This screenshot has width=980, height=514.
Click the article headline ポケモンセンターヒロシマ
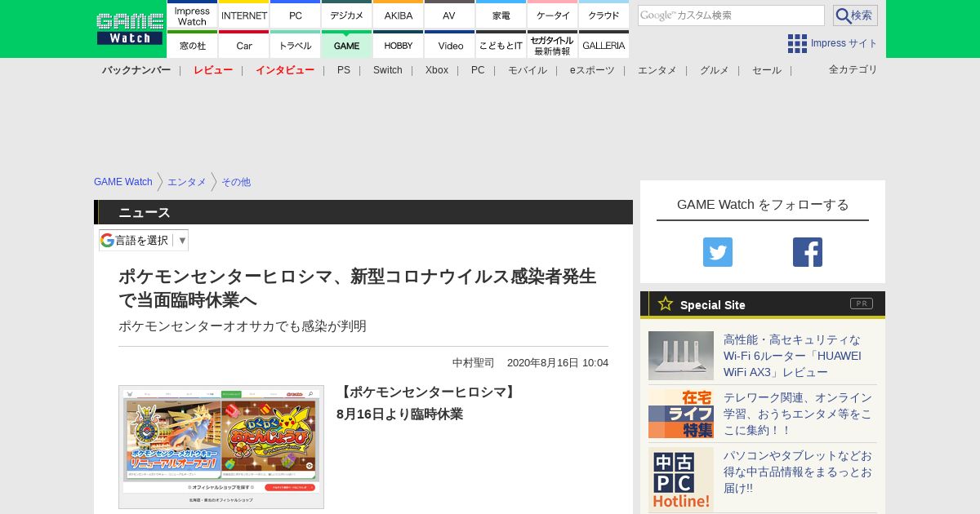point(358,288)
